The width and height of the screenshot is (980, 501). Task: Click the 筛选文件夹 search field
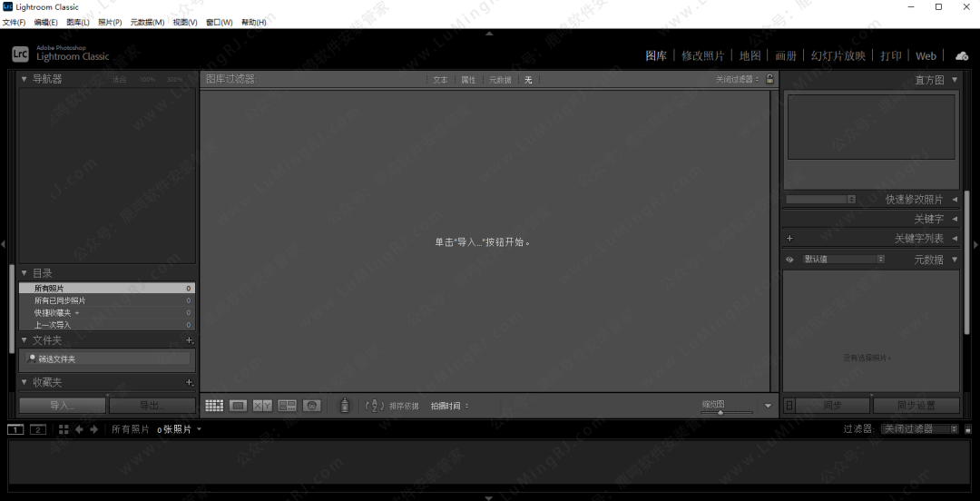coord(107,359)
